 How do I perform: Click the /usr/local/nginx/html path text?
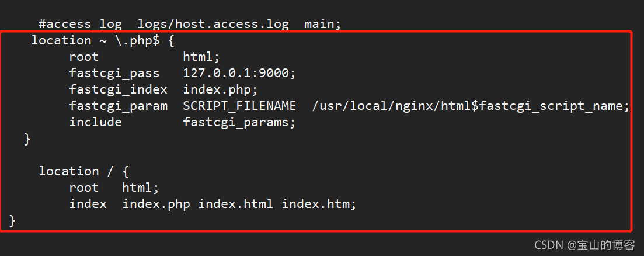coord(391,106)
